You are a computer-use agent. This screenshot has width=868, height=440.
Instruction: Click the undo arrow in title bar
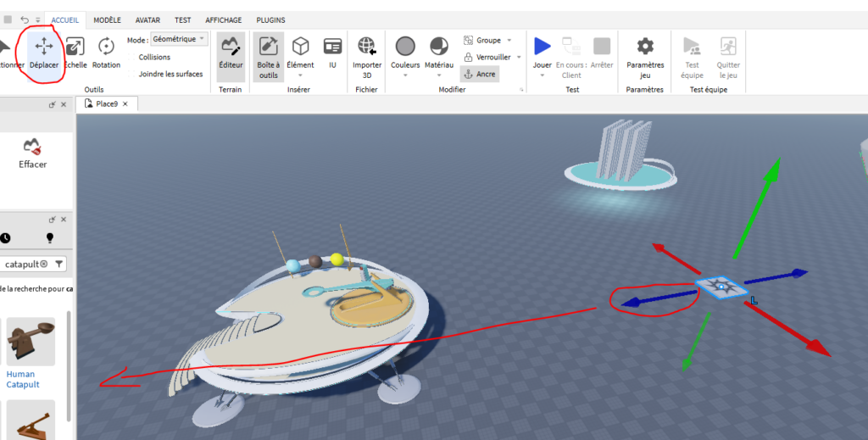[25, 20]
